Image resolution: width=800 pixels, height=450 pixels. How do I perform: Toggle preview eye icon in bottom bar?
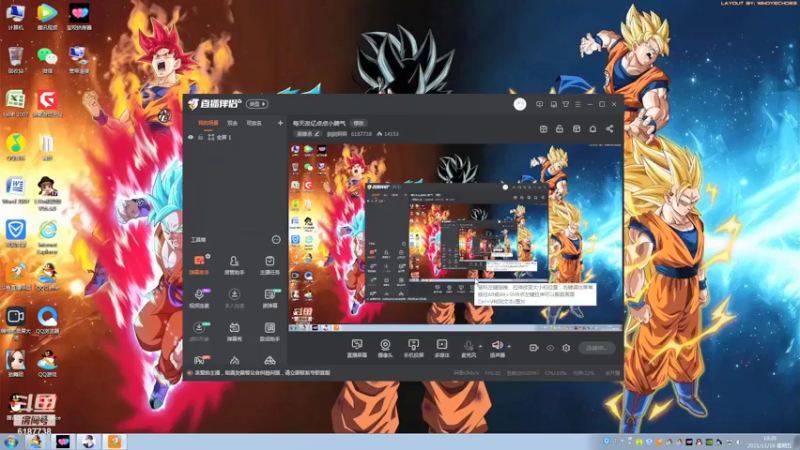[x=550, y=348]
